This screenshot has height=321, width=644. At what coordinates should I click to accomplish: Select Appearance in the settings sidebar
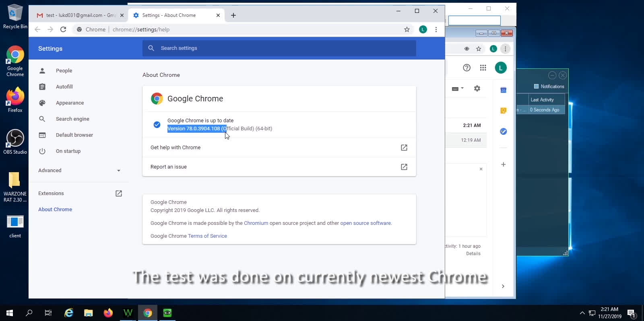(70, 103)
